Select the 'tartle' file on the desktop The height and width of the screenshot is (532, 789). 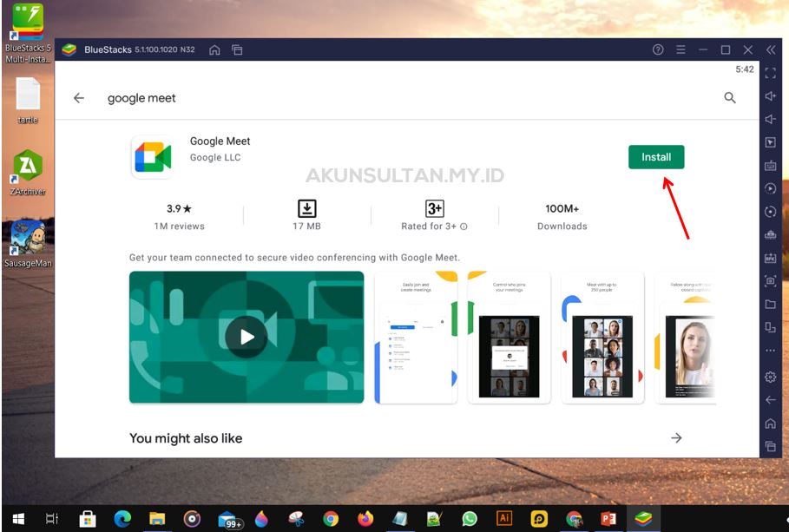[x=28, y=100]
